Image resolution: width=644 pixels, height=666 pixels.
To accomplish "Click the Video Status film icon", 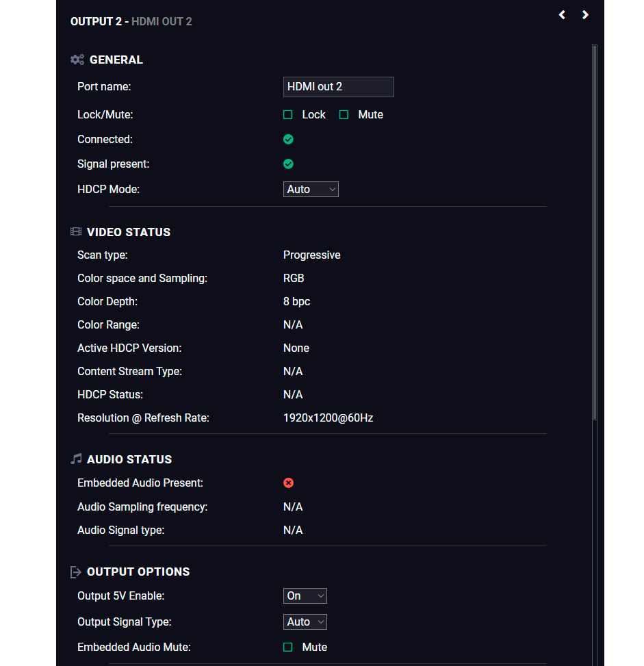I will [x=76, y=231].
